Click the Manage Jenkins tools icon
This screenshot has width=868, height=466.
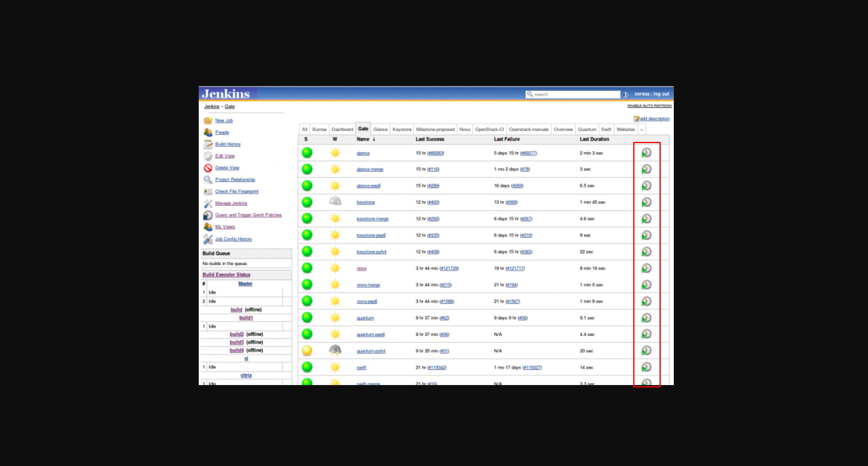pos(208,203)
